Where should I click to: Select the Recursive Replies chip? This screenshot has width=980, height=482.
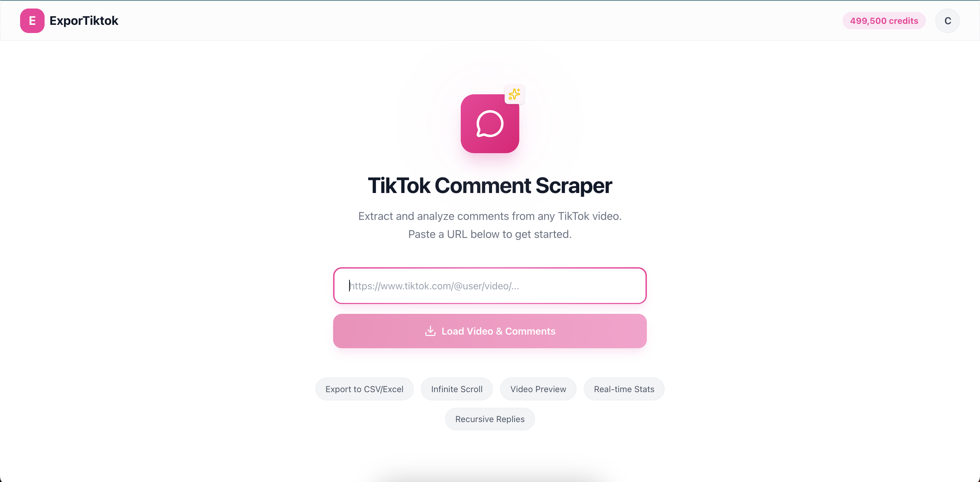(x=490, y=419)
